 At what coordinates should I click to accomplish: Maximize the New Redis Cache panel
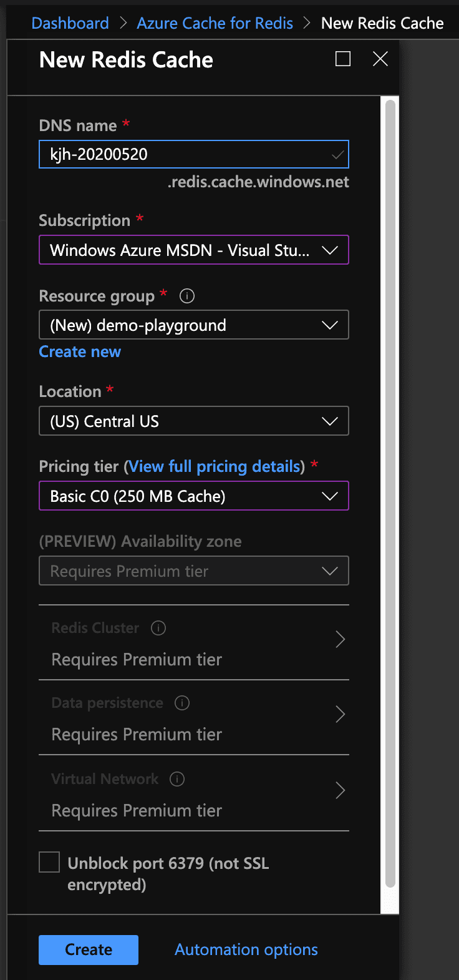point(343,59)
